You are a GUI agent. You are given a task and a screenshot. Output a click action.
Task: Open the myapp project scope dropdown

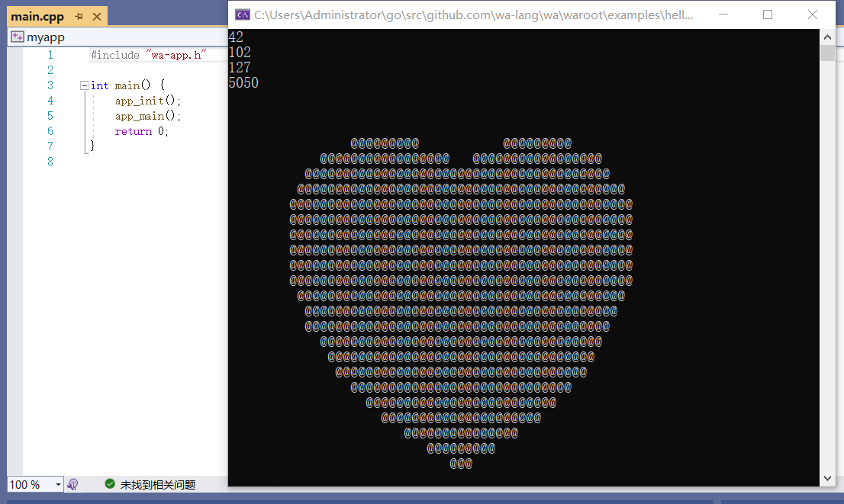point(118,37)
